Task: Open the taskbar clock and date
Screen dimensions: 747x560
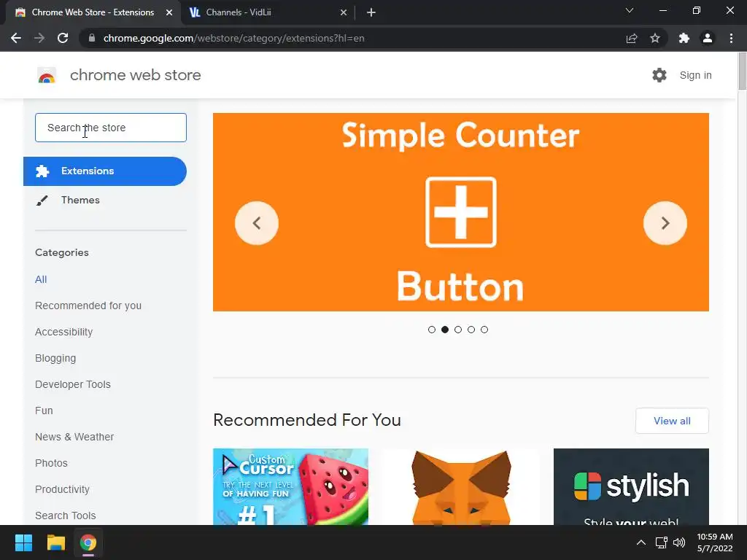Action: [x=715, y=542]
